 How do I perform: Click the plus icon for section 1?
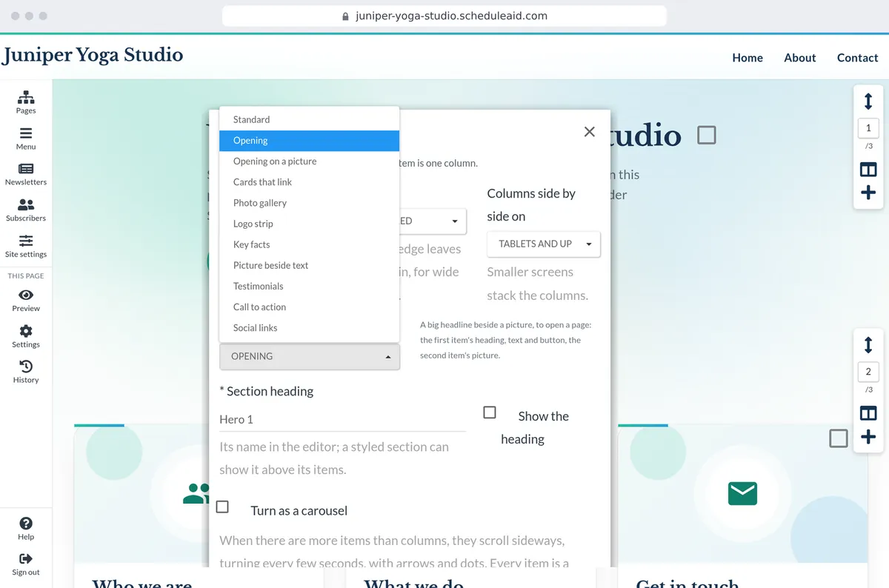click(868, 193)
